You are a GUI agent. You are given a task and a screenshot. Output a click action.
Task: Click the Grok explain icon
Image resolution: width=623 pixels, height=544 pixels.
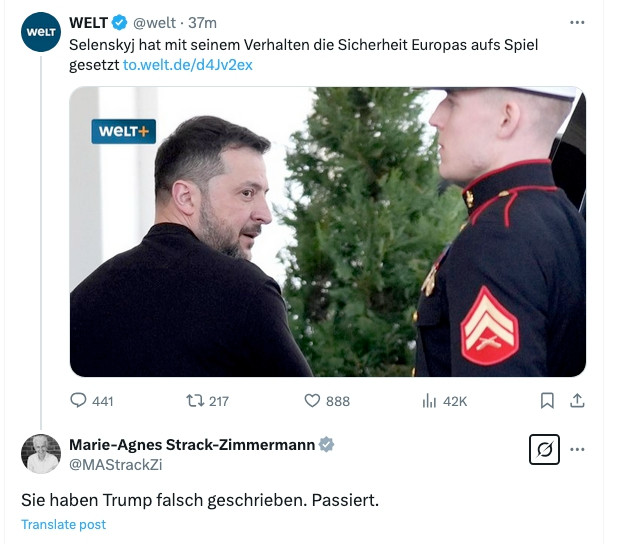click(x=544, y=449)
